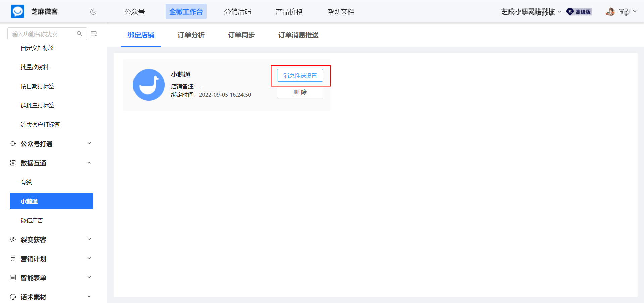The height and width of the screenshot is (303, 644).
Task: Click the 芝麻微客 brand name text
Action: tap(45, 12)
